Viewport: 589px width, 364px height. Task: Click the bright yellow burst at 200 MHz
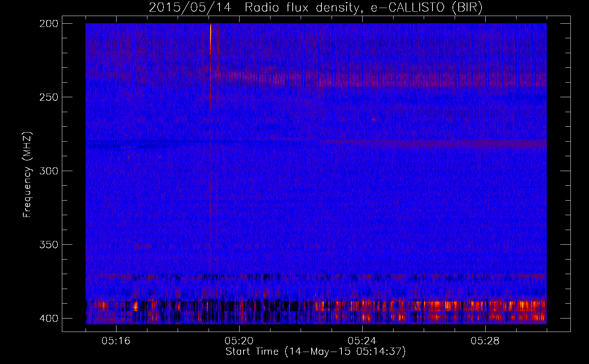211,36
